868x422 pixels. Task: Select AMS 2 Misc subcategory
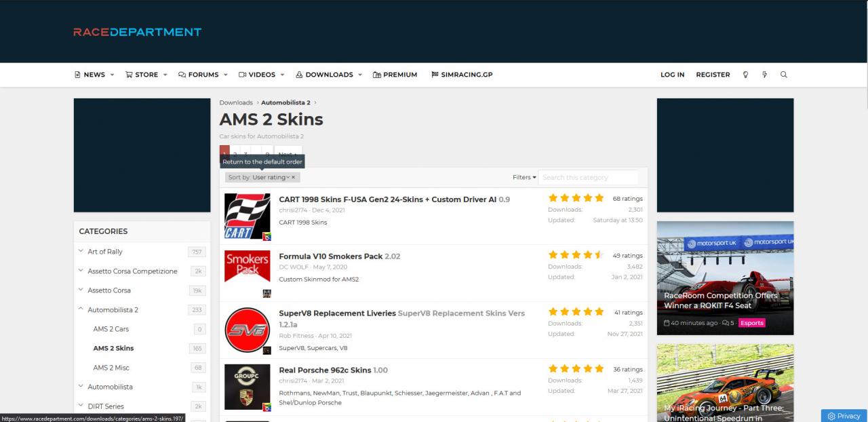111,368
